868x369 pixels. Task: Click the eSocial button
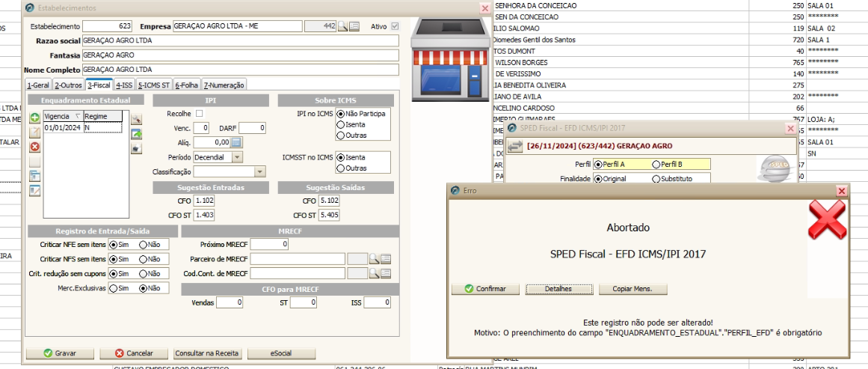point(281,353)
